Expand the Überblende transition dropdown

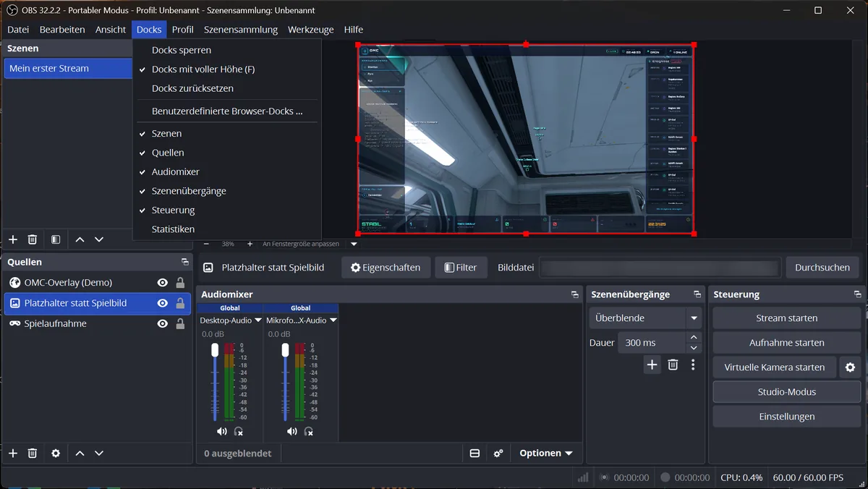pos(694,318)
